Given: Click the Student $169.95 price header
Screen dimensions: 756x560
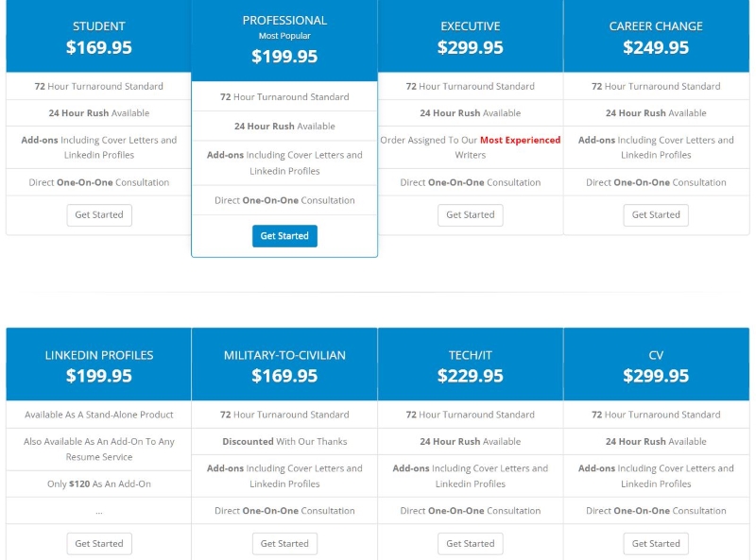Looking at the screenshot, I should 99,37.
